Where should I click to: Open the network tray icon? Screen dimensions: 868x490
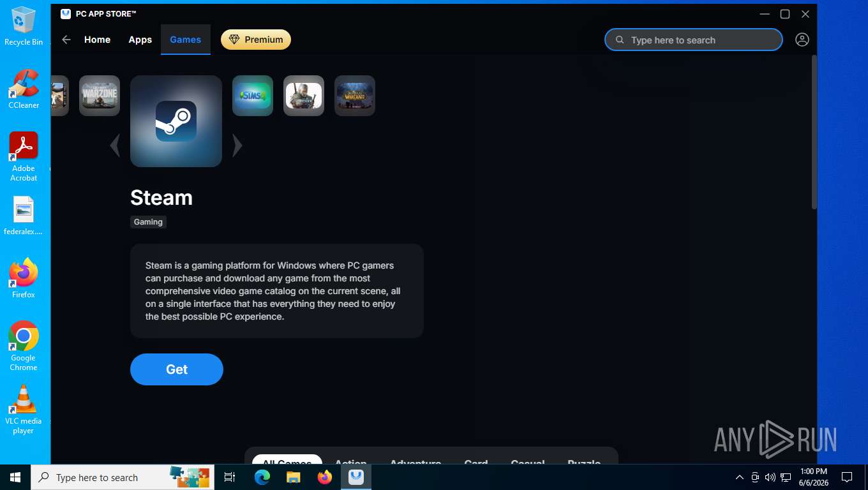point(786,477)
